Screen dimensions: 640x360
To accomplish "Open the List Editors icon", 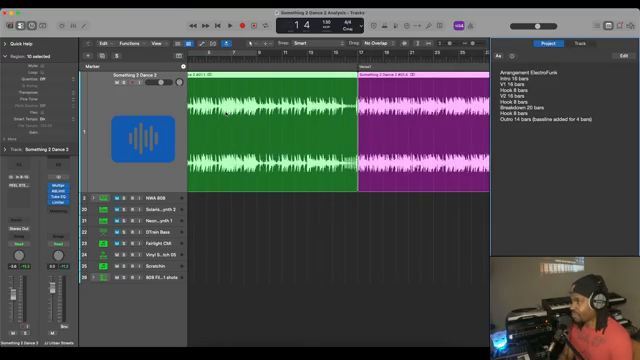I will (x=597, y=26).
